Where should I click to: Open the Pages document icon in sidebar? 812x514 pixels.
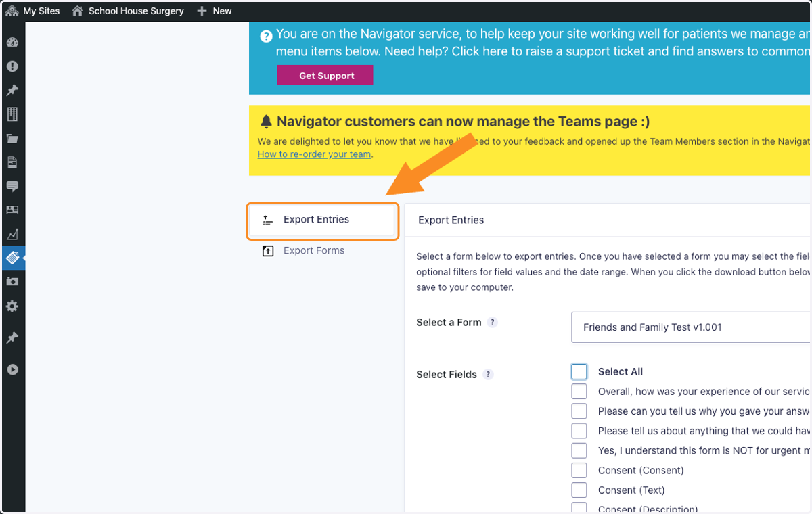[x=12, y=162]
